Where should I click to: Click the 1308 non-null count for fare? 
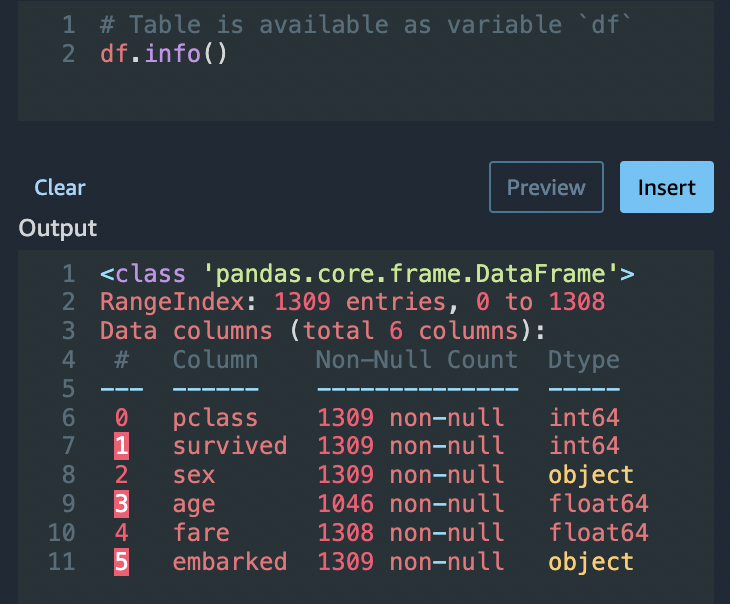410,533
